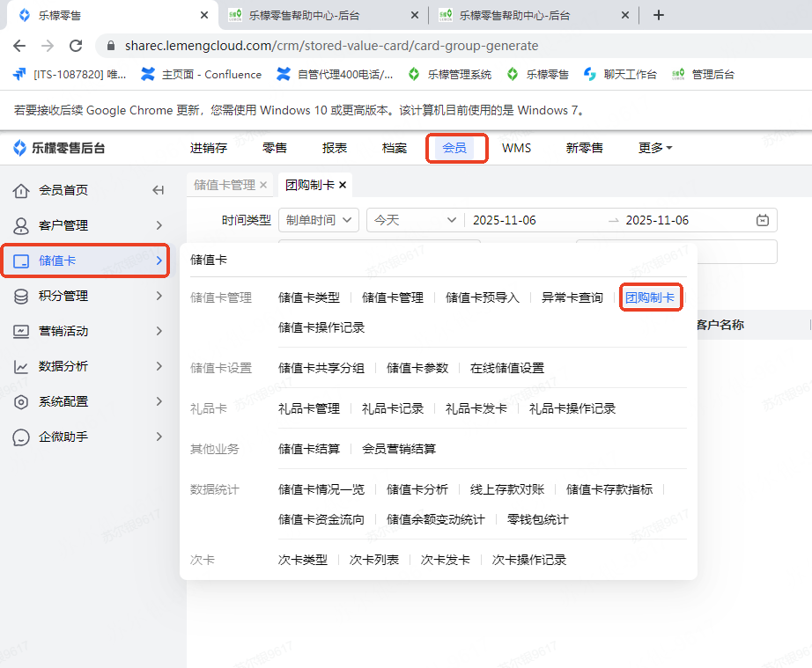Viewport: 812px width, 668px height.
Task: Click the 营销活动 icon
Action: 21,331
